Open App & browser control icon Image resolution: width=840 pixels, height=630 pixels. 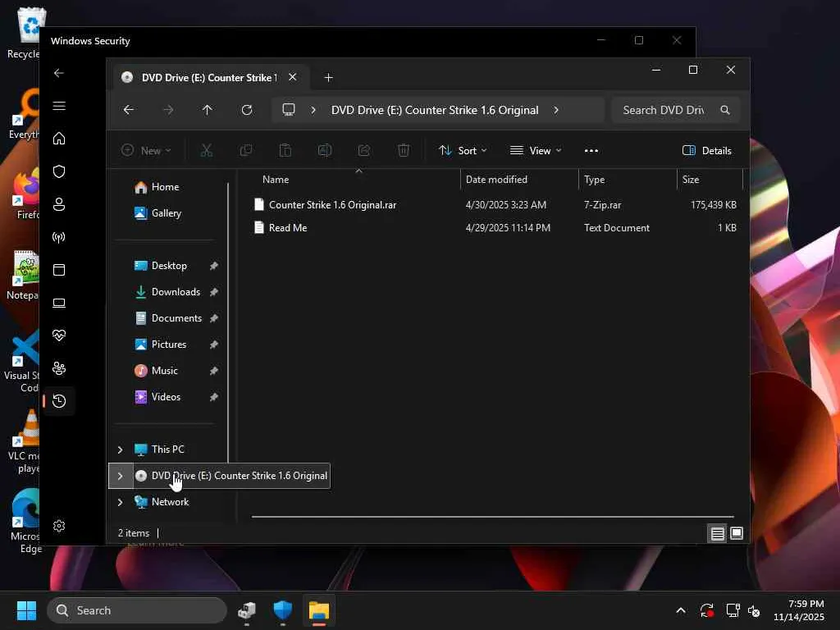[59, 270]
